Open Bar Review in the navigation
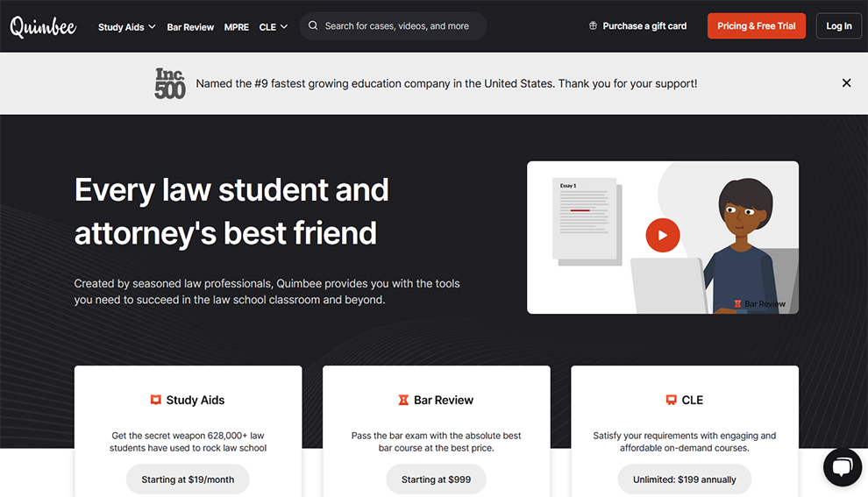 (190, 26)
